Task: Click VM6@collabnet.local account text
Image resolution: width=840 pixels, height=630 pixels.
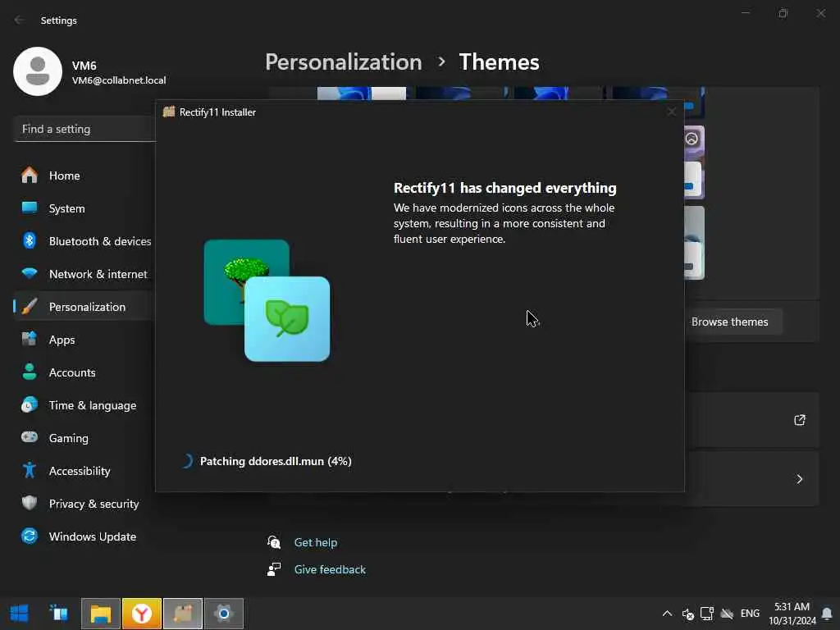Action: (x=119, y=80)
